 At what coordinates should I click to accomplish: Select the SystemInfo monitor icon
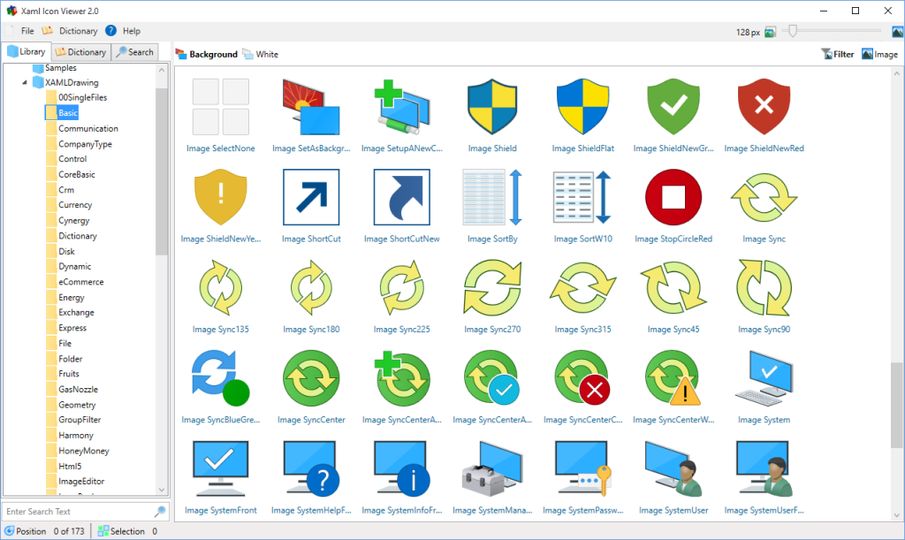(x=402, y=469)
